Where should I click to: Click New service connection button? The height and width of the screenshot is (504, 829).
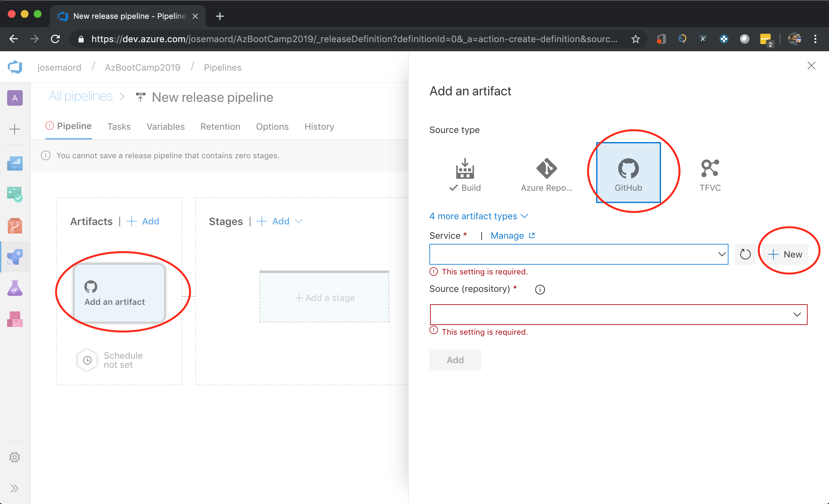tap(785, 254)
